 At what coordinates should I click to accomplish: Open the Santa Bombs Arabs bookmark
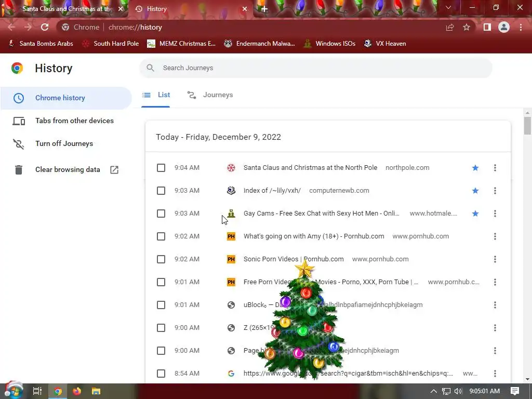point(41,44)
